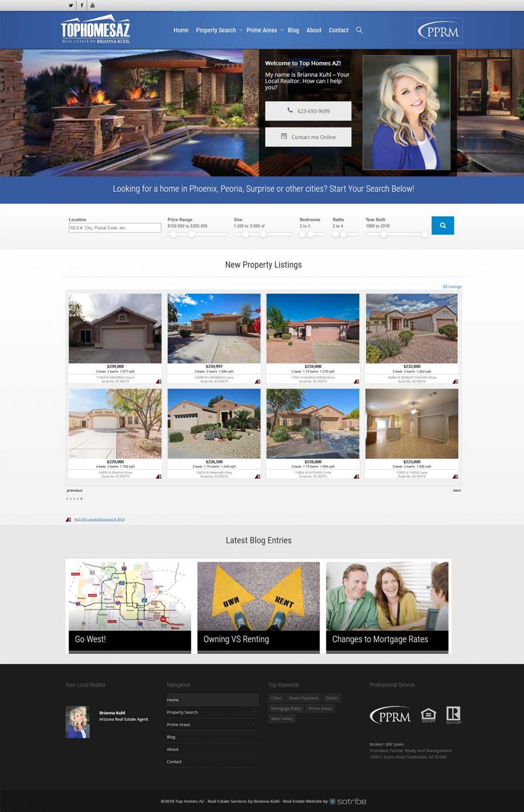This screenshot has height=812, width=524.
Task: Go to the Home menu item
Action: (x=181, y=30)
